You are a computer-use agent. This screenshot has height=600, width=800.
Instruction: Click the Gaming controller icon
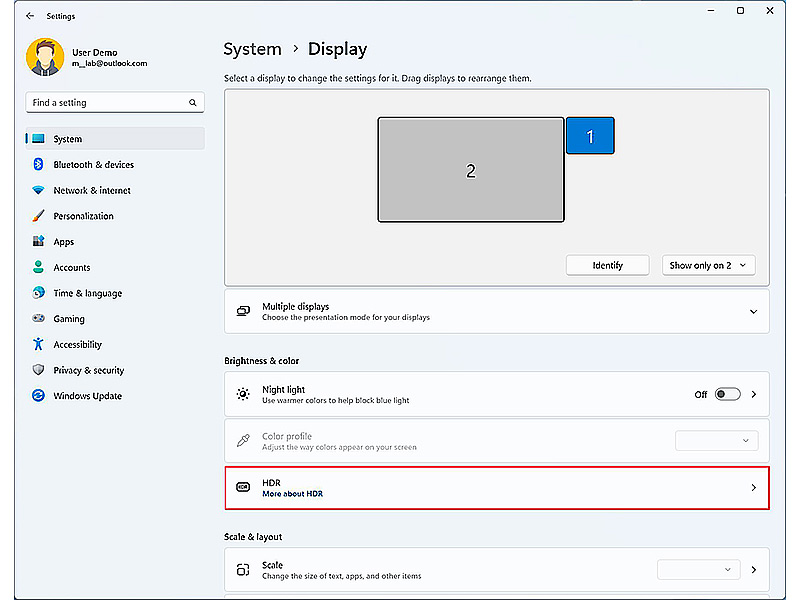point(38,318)
